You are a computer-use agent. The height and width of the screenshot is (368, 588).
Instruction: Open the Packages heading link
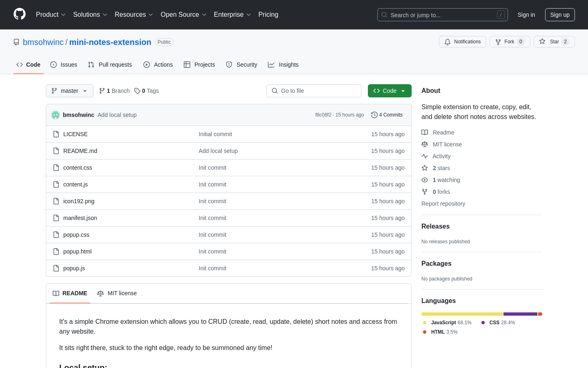437,264
